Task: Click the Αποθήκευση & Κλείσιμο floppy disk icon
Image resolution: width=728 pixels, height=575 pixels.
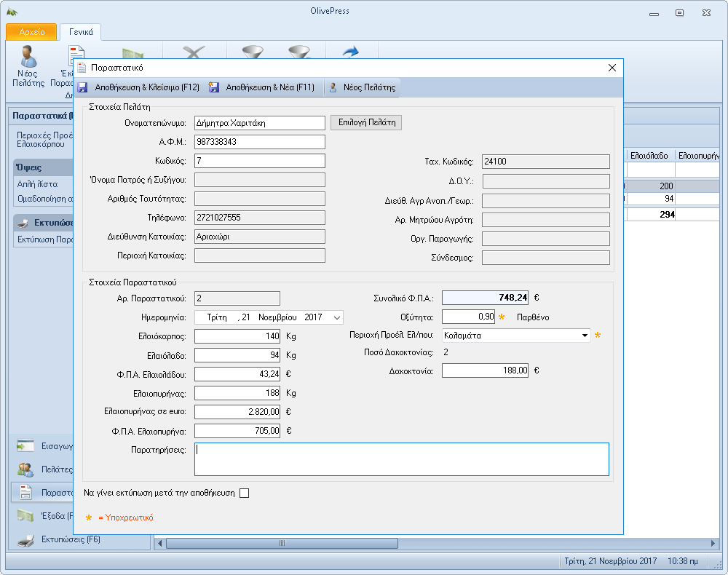Action: click(83, 87)
